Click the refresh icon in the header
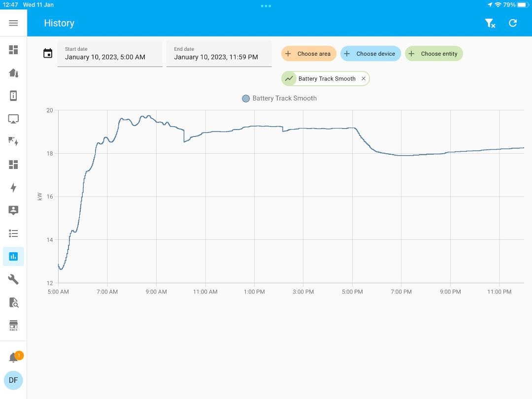Viewport: 532px width, 399px height. click(x=513, y=23)
